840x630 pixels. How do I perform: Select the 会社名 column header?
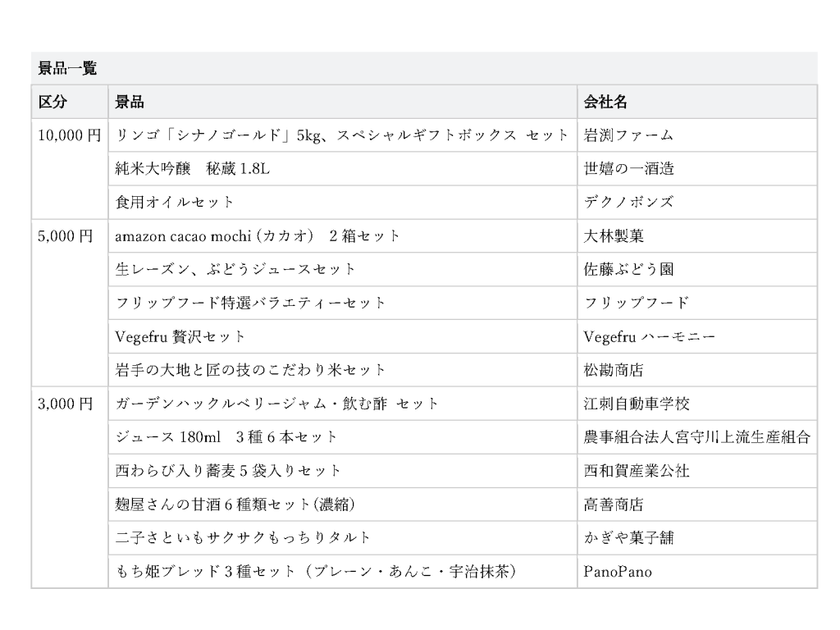(697, 102)
